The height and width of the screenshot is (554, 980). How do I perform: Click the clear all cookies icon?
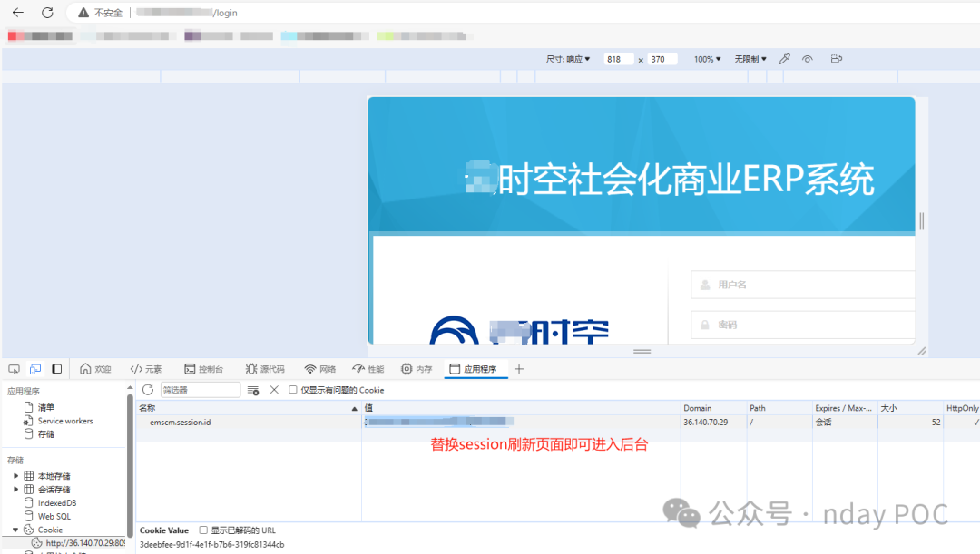pos(253,390)
